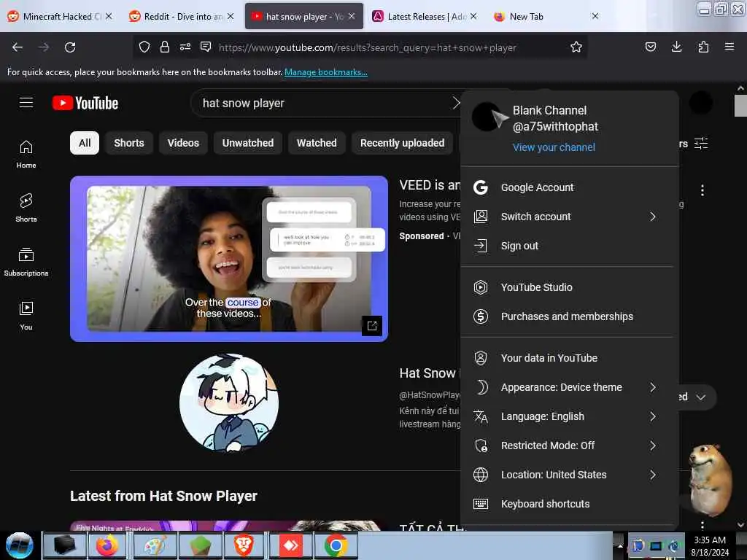
Task: Launch Brave browser from taskbar
Action: click(244, 545)
